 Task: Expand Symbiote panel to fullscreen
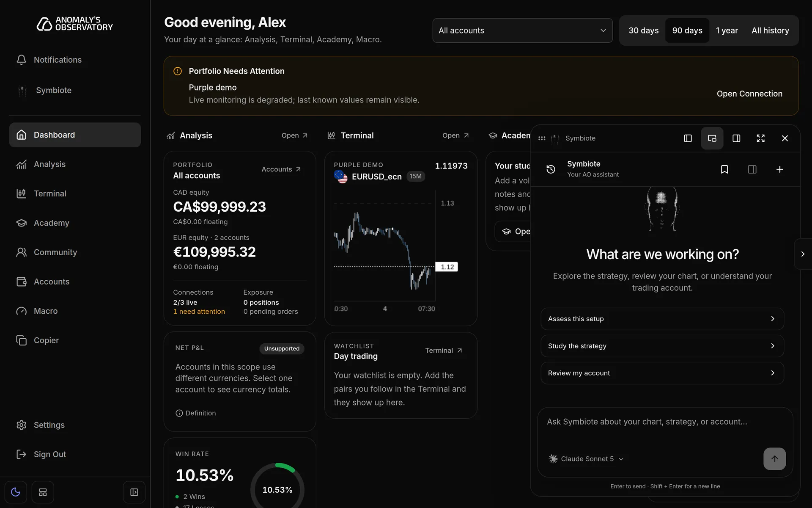(x=760, y=138)
